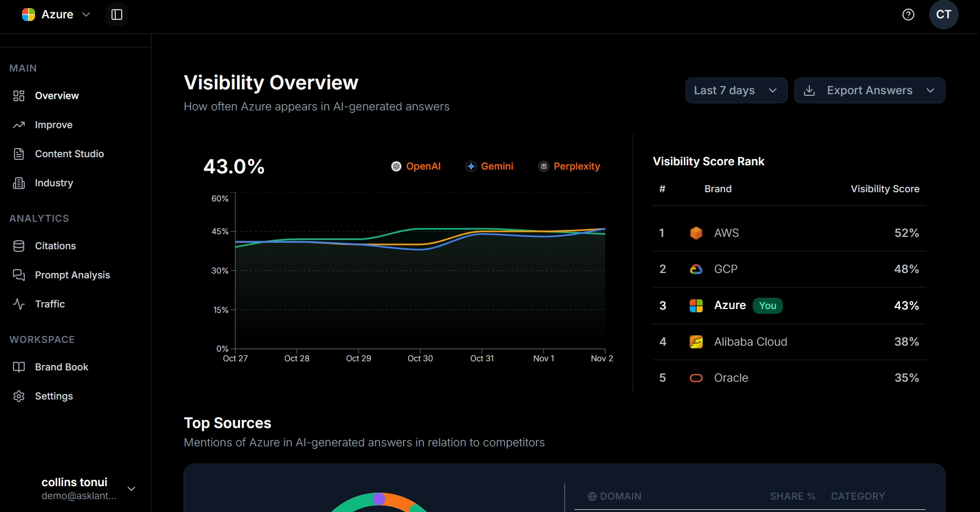Click the Traffic activity icon

pyautogui.click(x=19, y=304)
